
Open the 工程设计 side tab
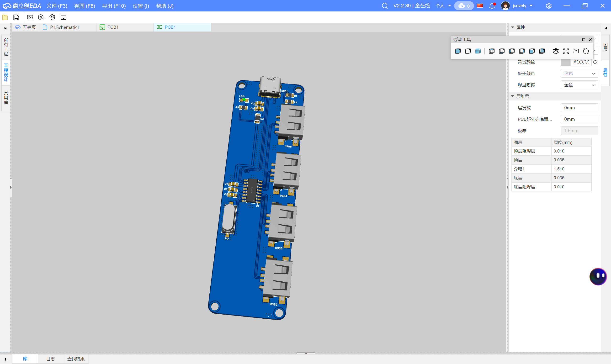coord(6,72)
